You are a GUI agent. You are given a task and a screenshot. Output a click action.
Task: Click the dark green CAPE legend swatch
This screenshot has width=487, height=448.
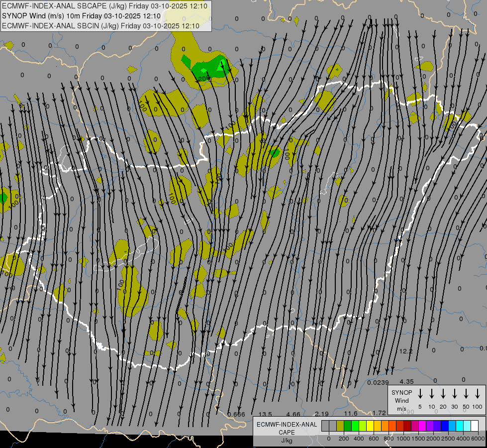pos(348,426)
